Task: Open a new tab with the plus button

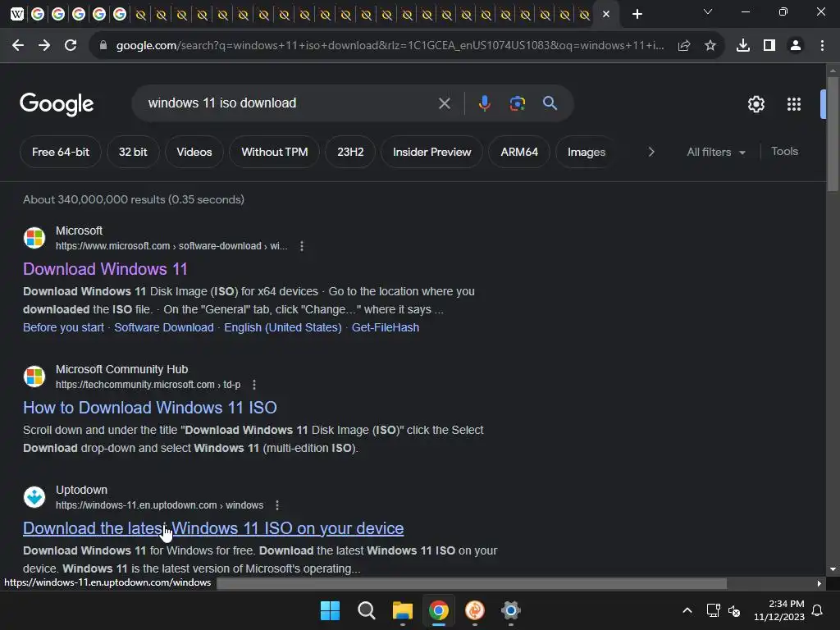Action: pos(637,14)
